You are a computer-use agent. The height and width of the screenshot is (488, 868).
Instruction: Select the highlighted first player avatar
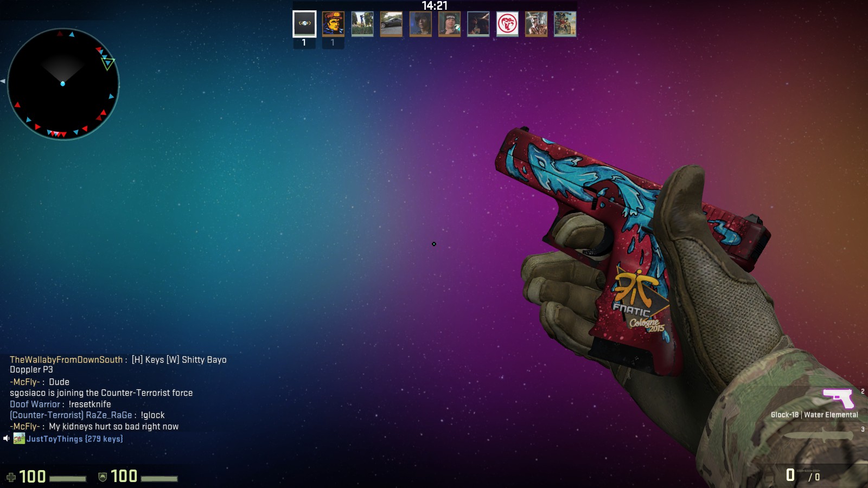[304, 24]
